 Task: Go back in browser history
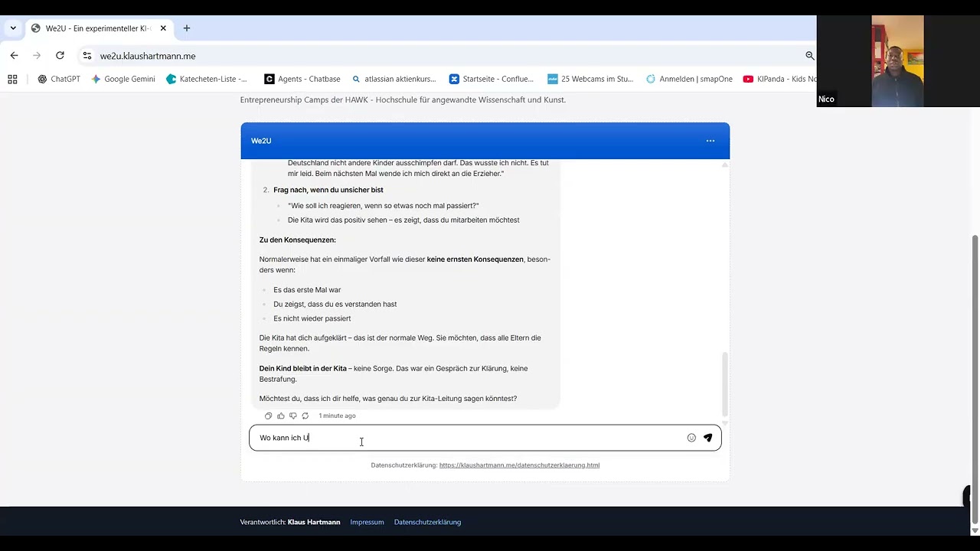click(x=14, y=56)
